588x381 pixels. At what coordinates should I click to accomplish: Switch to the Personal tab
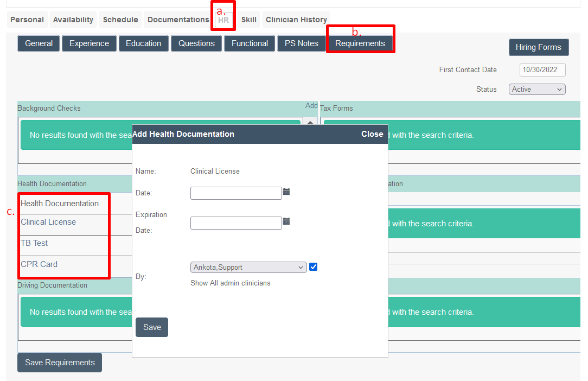click(x=27, y=20)
